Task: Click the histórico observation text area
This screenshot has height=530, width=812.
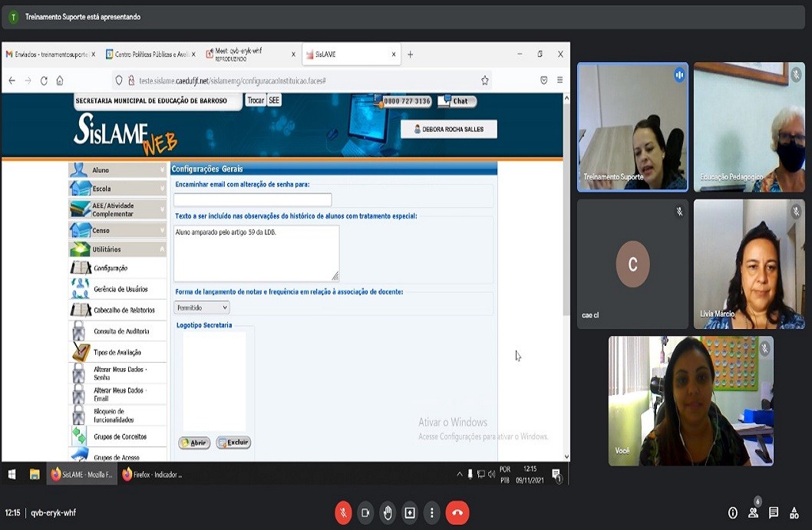Action: 256,253
